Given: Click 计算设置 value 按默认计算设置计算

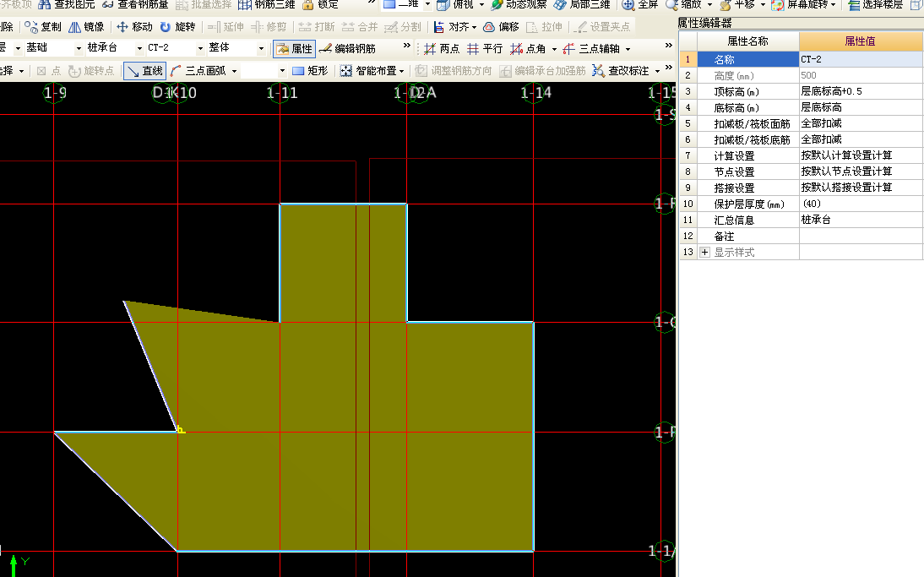Looking at the screenshot, I should click(861, 155).
